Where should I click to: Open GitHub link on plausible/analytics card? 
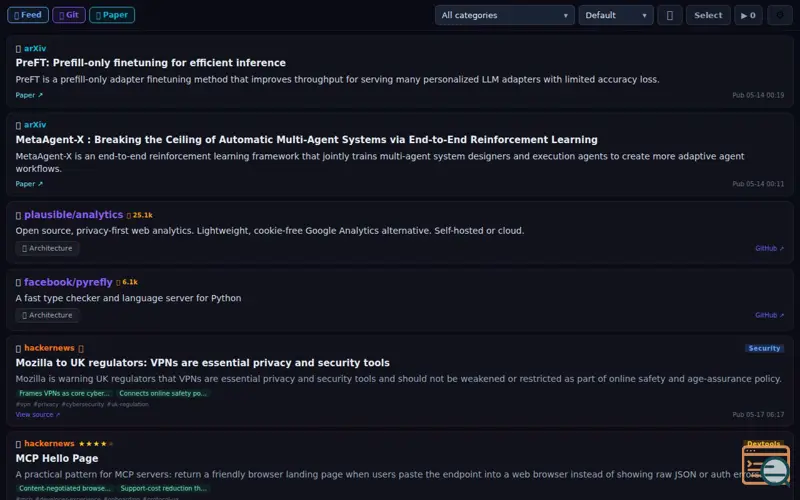tap(769, 248)
